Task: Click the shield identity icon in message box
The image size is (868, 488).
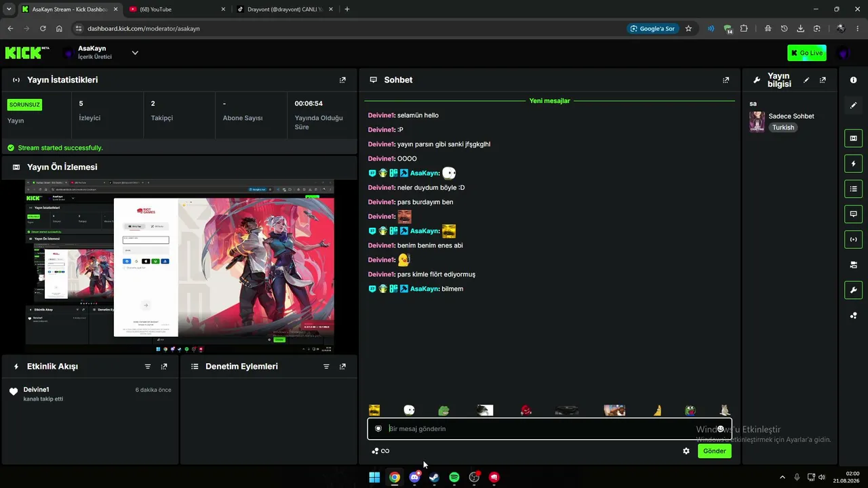Action: [x=378, y=429]
